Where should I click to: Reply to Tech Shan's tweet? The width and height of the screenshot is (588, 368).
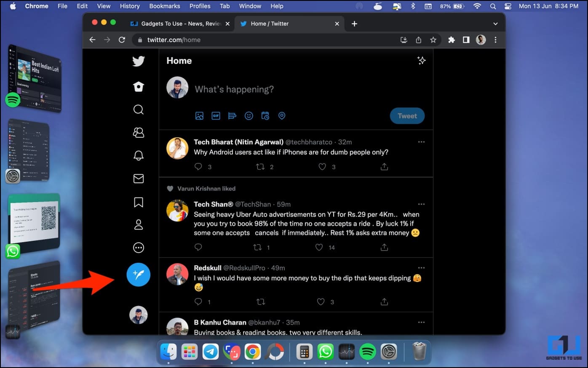point(198,247)
